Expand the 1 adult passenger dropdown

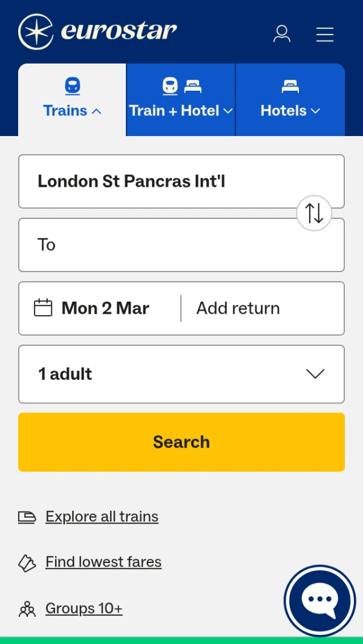click(x=181, y=374)
